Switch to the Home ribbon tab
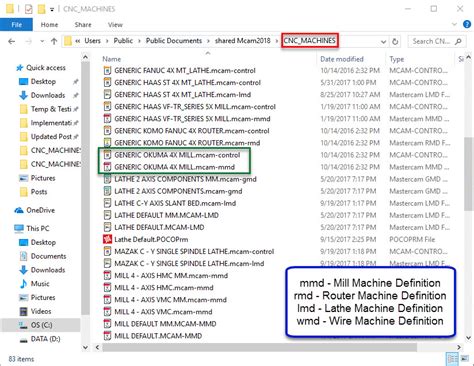The width and height of the screenshot is (474, 366). click(x=49, y=25)
